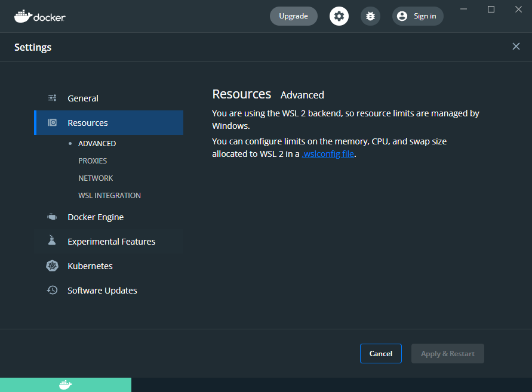Close the Settings panel
The image size is (532, 392).
click(x=516, y=47)
